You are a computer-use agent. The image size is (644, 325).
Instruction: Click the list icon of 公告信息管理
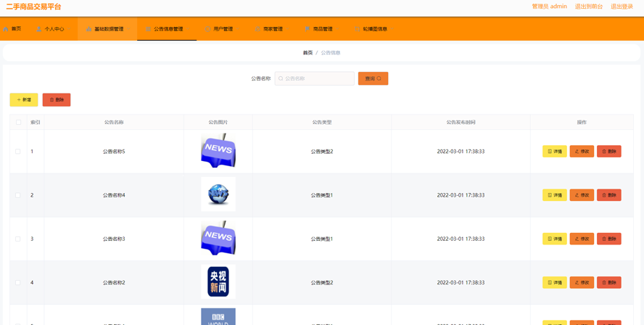[148, 29]
